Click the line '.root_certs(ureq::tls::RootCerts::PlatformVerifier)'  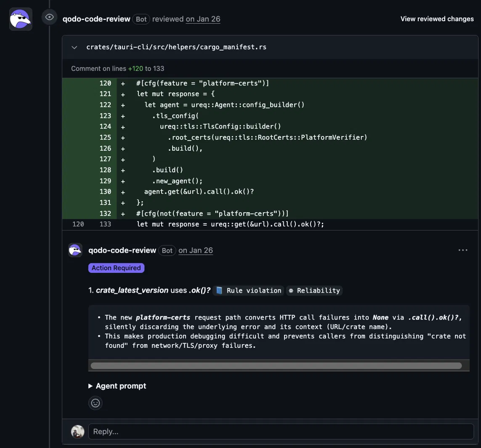point(267,137)
